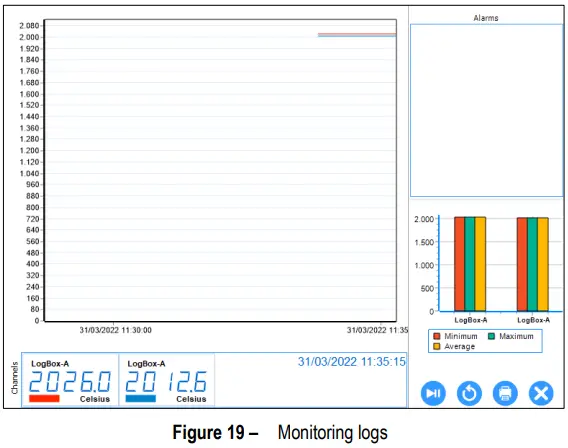Click the 2.080 y-axis value
The image size is (568, 448).
pos(29,25)
